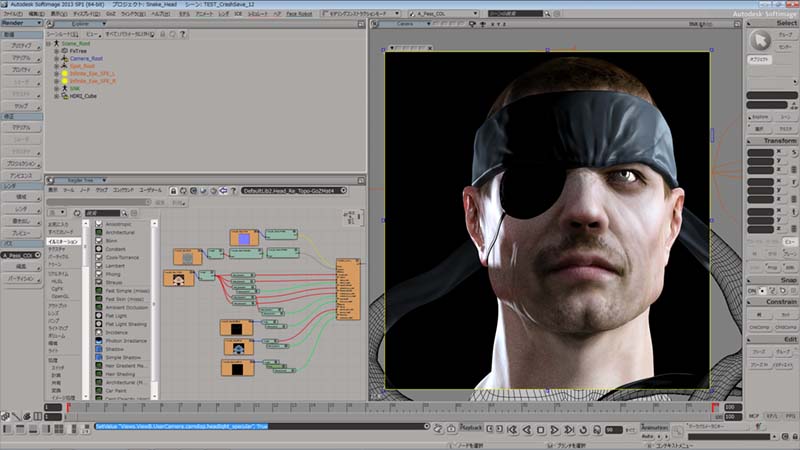Viewport: 800px width, 450px height.
Task: Click the Constrain panel header
Action: (x=772, y=302)
